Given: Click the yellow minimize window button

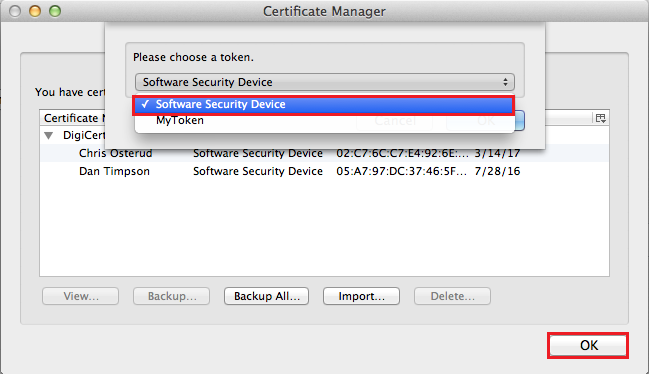Looking at the screenshot, I should [x=35, y=11].
